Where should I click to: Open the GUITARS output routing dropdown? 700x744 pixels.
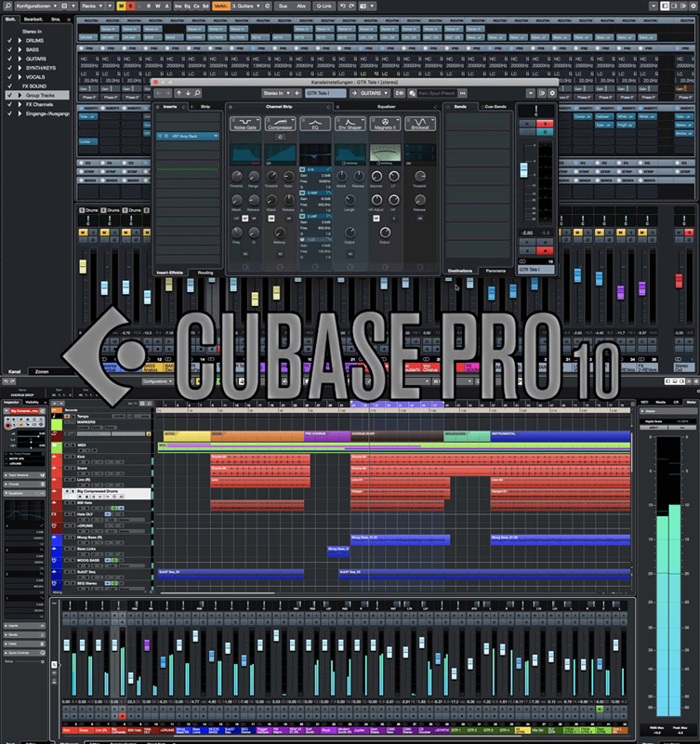(374, 93)
